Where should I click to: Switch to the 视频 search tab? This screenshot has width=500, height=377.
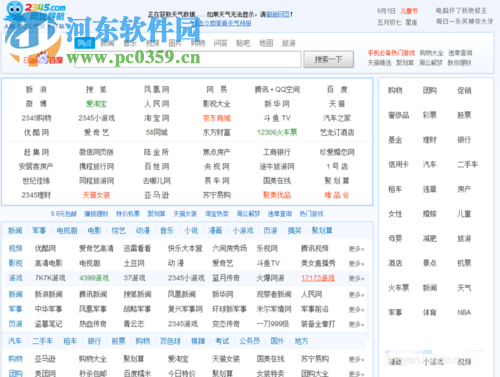[x=152, y=43]
